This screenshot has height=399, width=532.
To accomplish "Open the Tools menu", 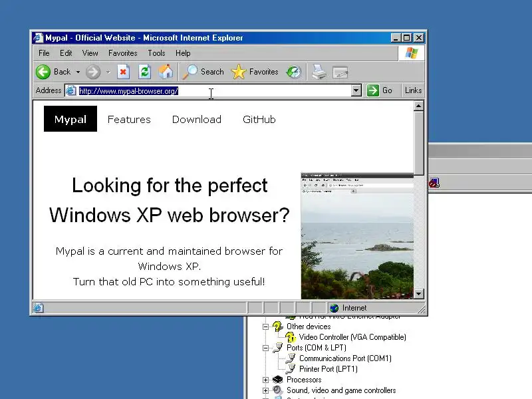I will tap(156, 53).
